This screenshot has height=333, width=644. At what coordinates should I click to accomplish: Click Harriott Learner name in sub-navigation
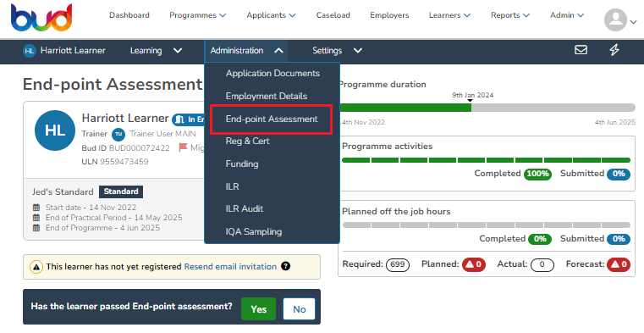(73, 51)
